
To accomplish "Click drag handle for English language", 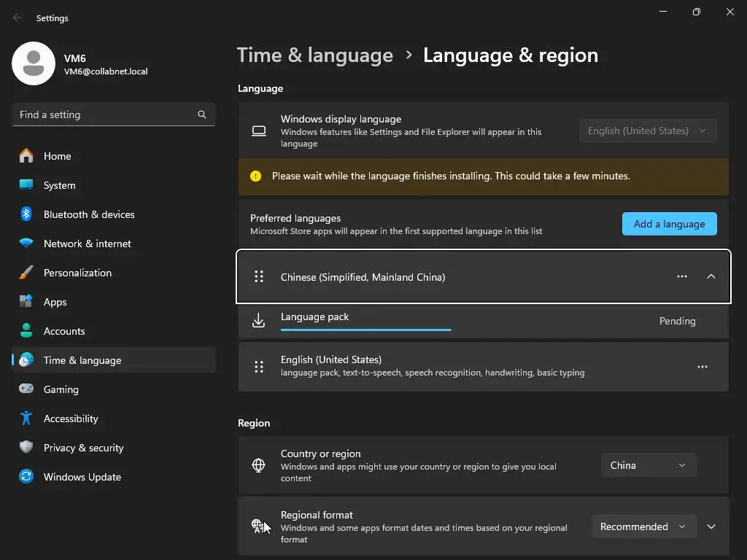I will (x=258, y=367).
